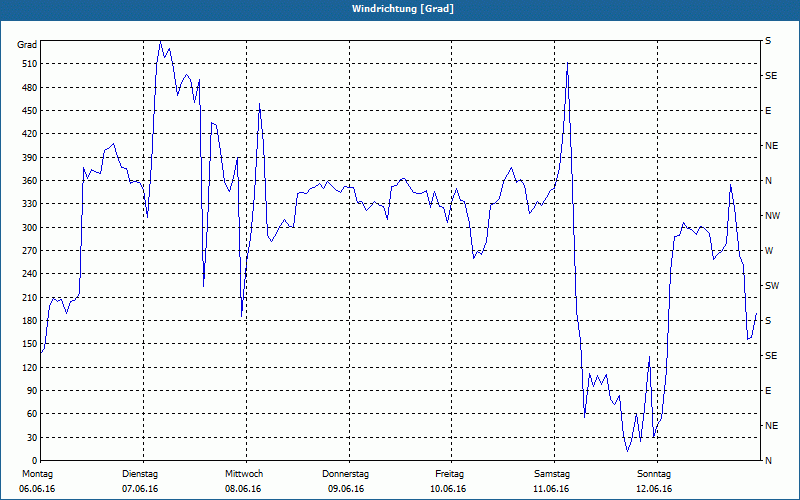Screen dimensions: 800x500
Task: Select the 30 y-axis value
Action: tap(32, 437)
